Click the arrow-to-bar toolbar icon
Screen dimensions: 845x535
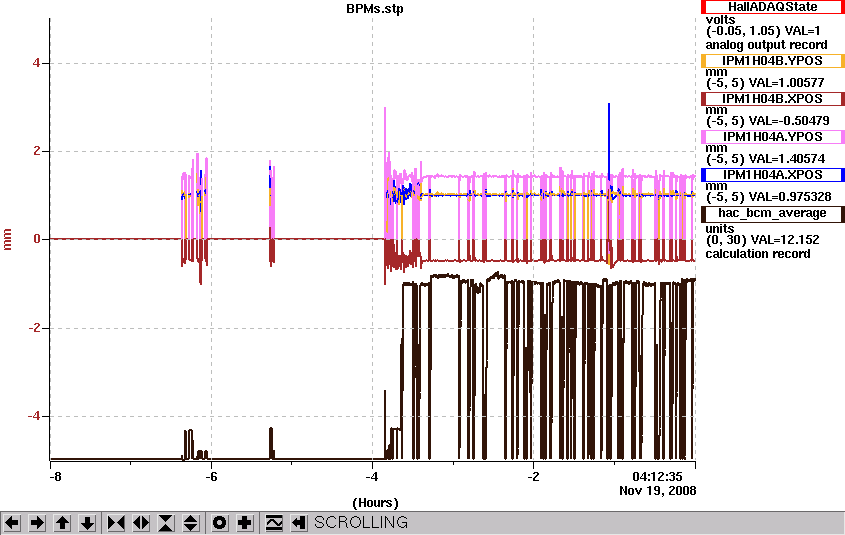pos(299,523)
